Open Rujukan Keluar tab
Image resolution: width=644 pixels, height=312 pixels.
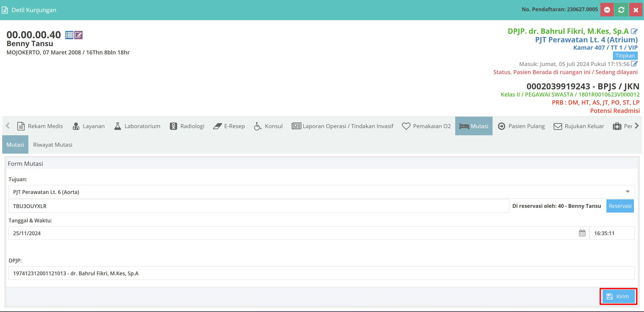pyautogui.click(x=579, y=126)
